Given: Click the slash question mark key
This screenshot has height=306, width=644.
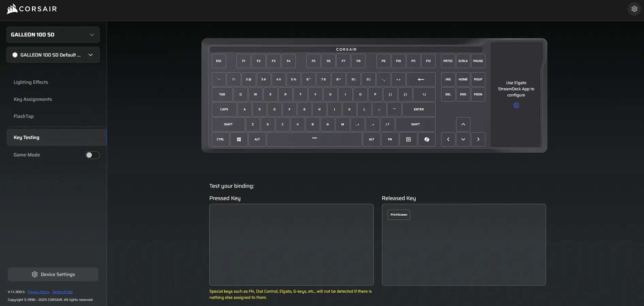Looking at the screenshot, I should (x=388, y=124).
